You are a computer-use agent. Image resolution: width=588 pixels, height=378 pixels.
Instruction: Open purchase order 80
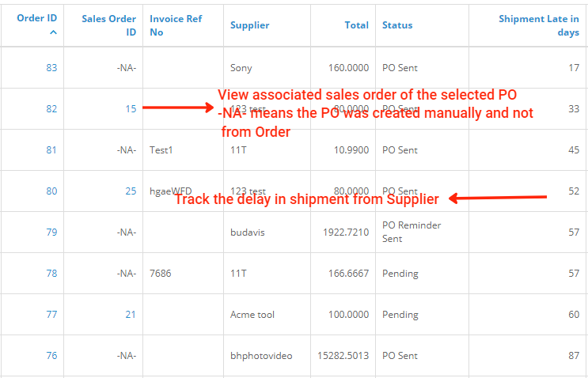(x=51, y=191)
